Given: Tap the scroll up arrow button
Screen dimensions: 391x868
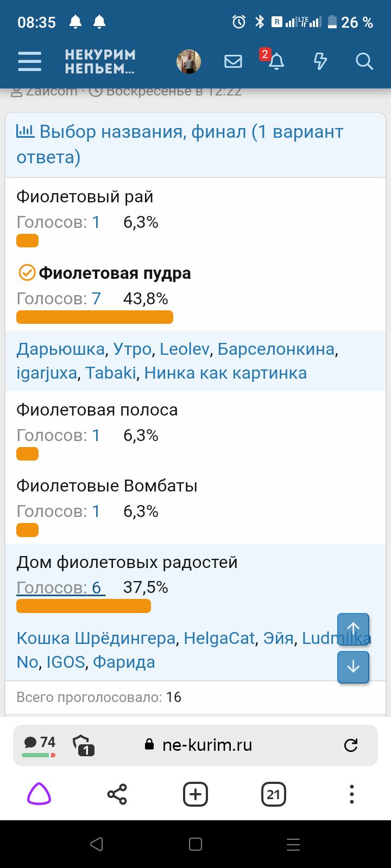Looking at the screenshot, I should 353,629.
